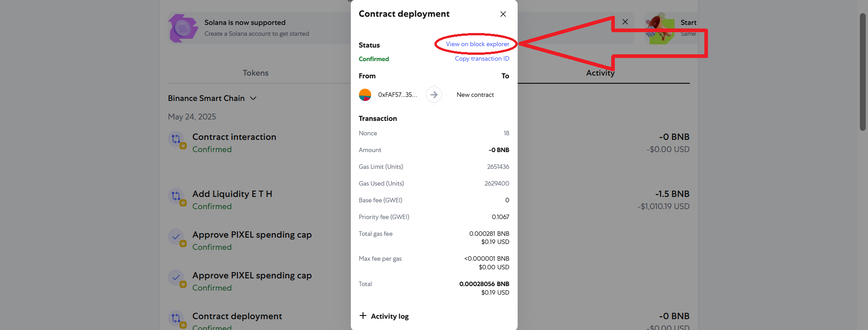Click first Approve PIXEL spending cap checkmark icon
Viewport: 868px width, 330px height.
[x=176, y=237]
